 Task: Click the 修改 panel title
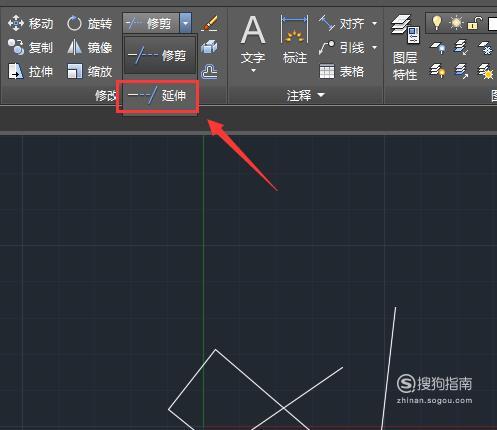105,96
